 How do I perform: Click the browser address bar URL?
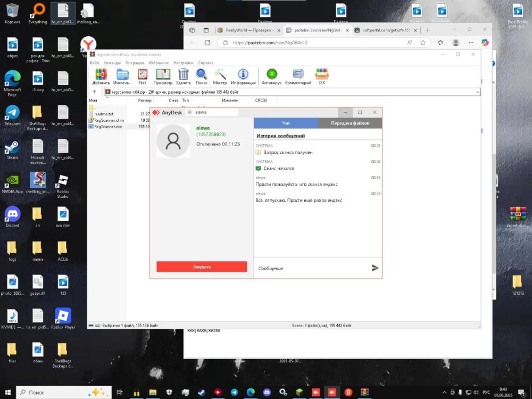click(270, 43)
